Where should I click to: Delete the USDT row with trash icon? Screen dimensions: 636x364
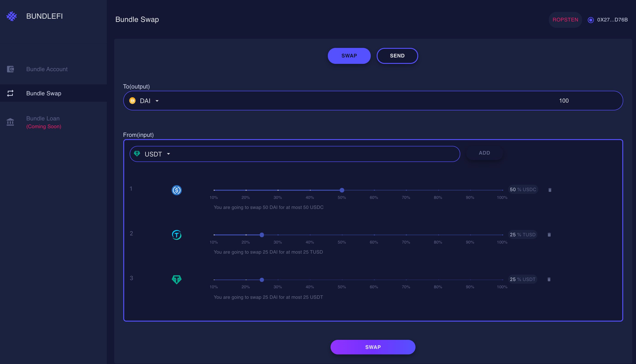[x=549, y=279]
